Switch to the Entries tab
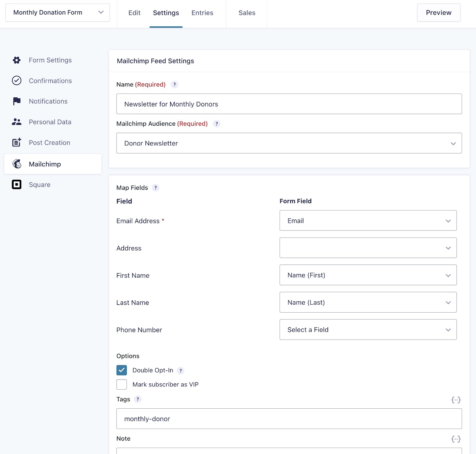Screen dimensions: 476x454 (x=202, y=13)
